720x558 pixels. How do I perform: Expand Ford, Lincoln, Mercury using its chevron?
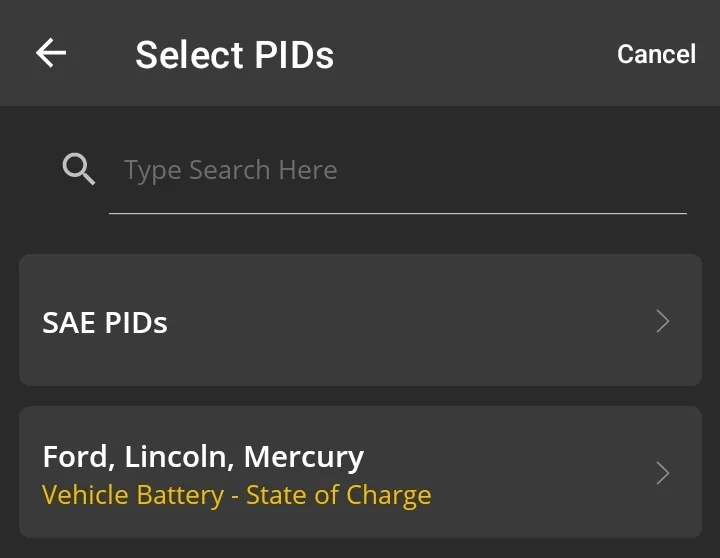662,473
